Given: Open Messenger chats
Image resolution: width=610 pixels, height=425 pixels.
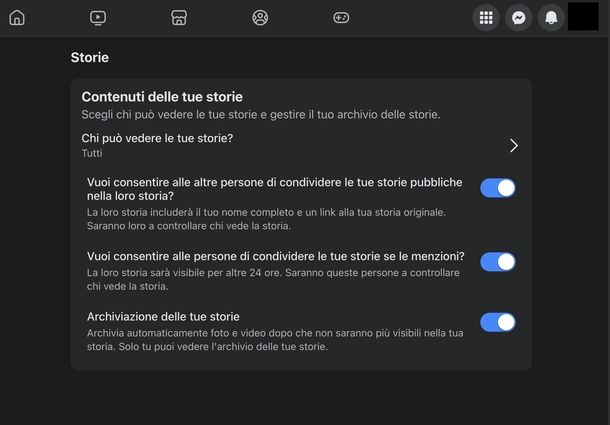Looking at the screenshot, I should point(518,17).
